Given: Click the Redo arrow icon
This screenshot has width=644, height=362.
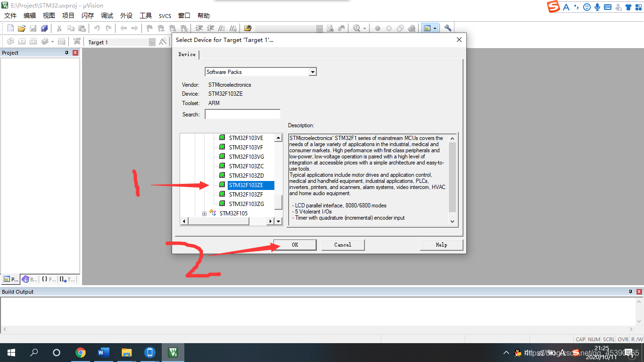Looking at the screenshot, I should tap(108, 28).
